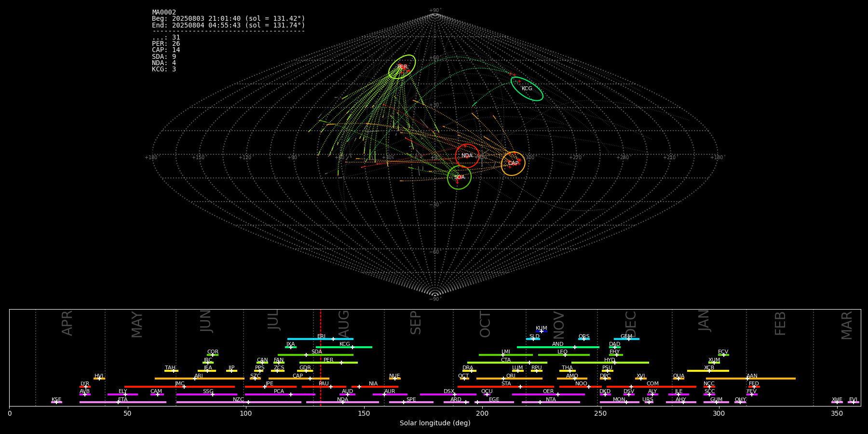Screen dimensions: 868x434
Task: Click the 'CAP: 14' count entry
Action: tap(166, 50)
